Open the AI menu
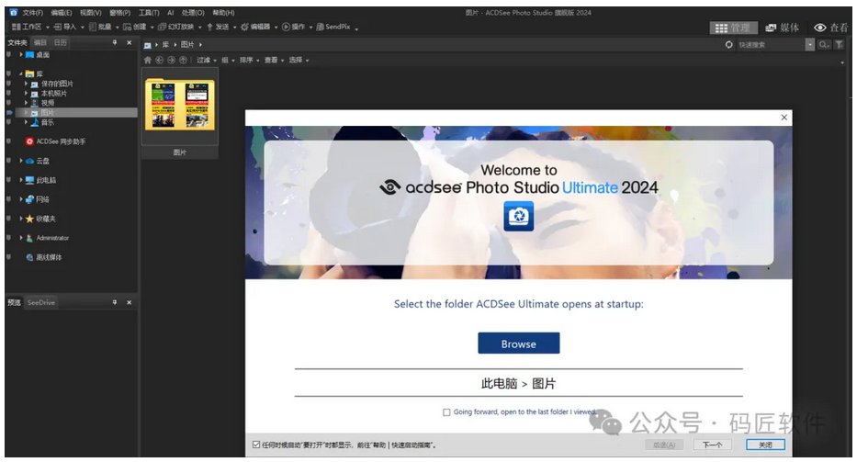Screen dimensions: 868x462 (171, 13)
